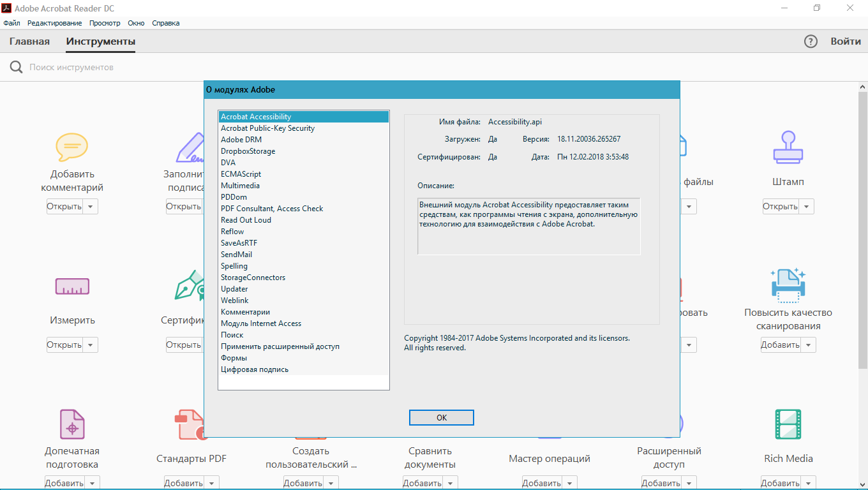The width and height of the screenshot is (868, 490).
Task: Select Комментарии module in list
Action: pos(304,312)
